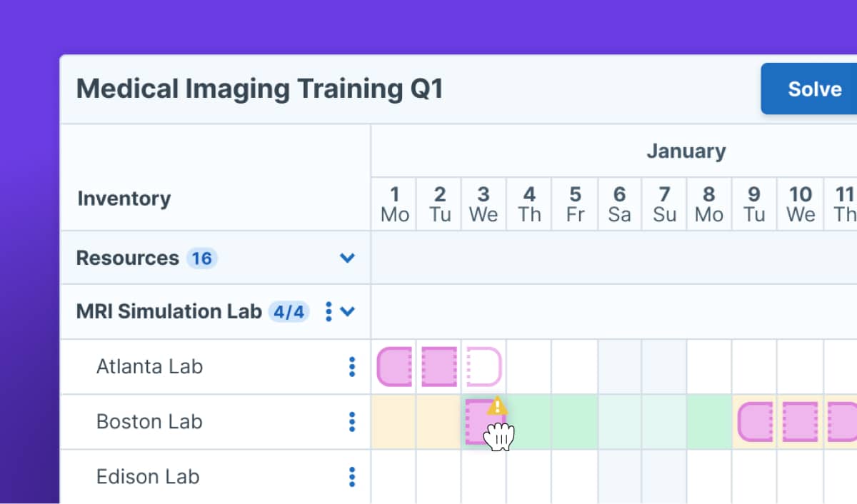The width and height of the screenshot is (857, 504).
Task: Select the Monday January 8 column header
Action: 708,204
